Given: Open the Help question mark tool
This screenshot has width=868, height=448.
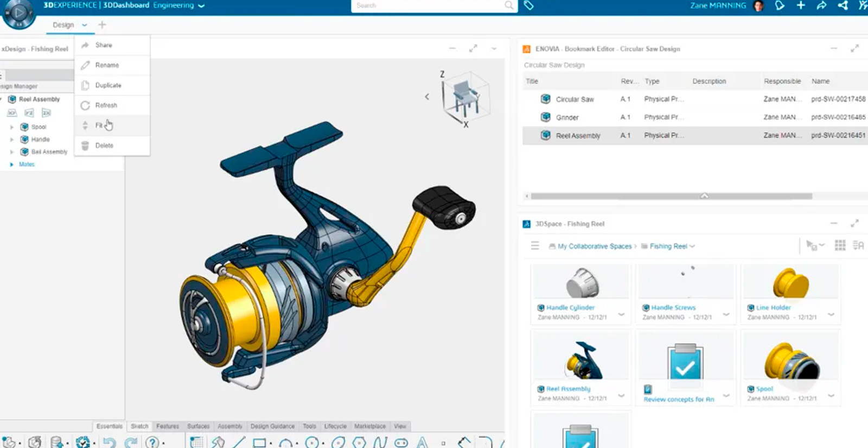Looking at the screenshot, I should pyautogui.click(x=152, y=442).
